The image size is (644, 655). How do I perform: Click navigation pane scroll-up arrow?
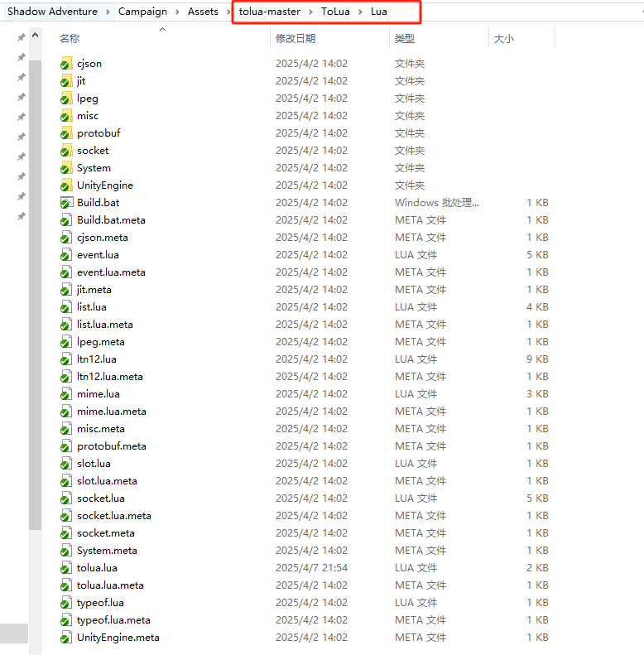click(x=36, y=35)
